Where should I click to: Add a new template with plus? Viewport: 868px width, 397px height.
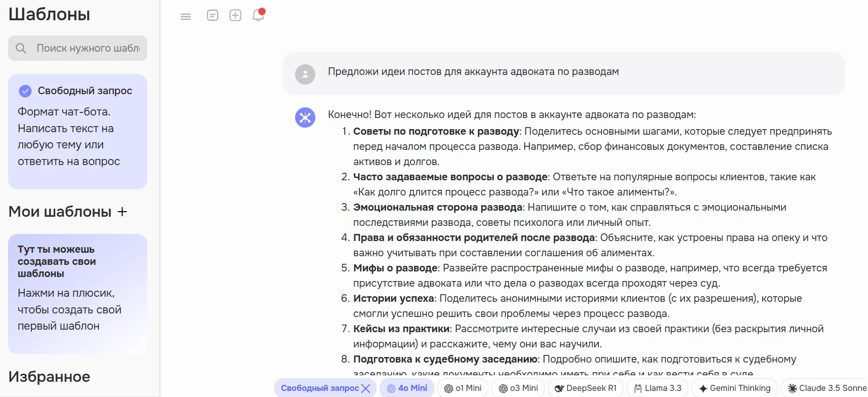point(122,212)
